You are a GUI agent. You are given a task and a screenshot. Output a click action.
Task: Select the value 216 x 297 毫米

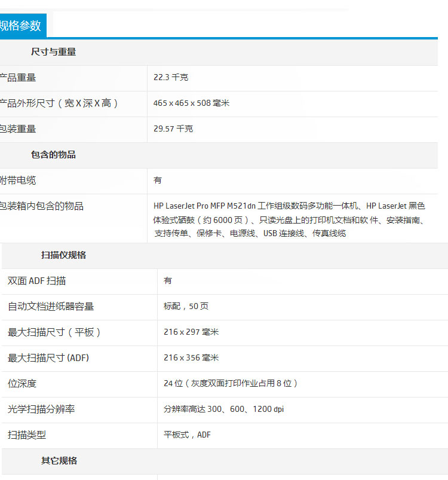click(x=191, y=332)
